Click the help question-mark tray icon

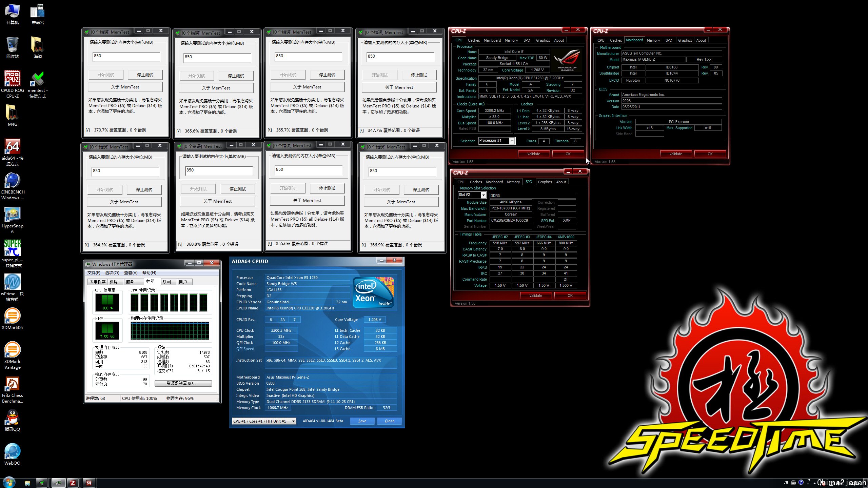(x=801, y=482)
